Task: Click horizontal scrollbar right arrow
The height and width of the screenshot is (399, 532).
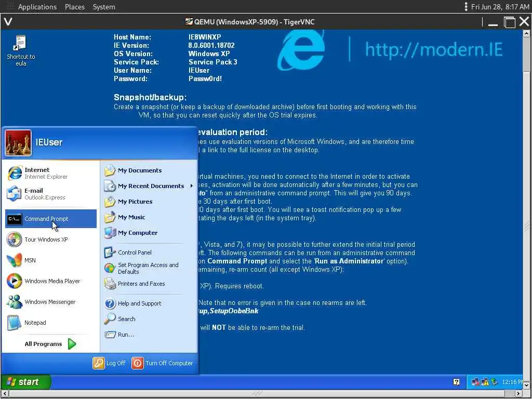Action: [518, 393]
